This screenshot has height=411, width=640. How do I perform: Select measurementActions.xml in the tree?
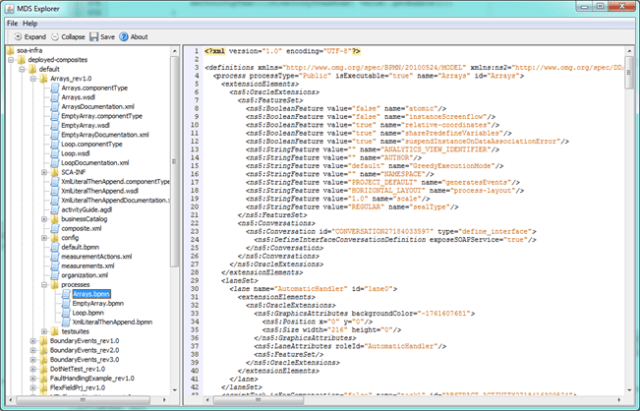[96, 257]
